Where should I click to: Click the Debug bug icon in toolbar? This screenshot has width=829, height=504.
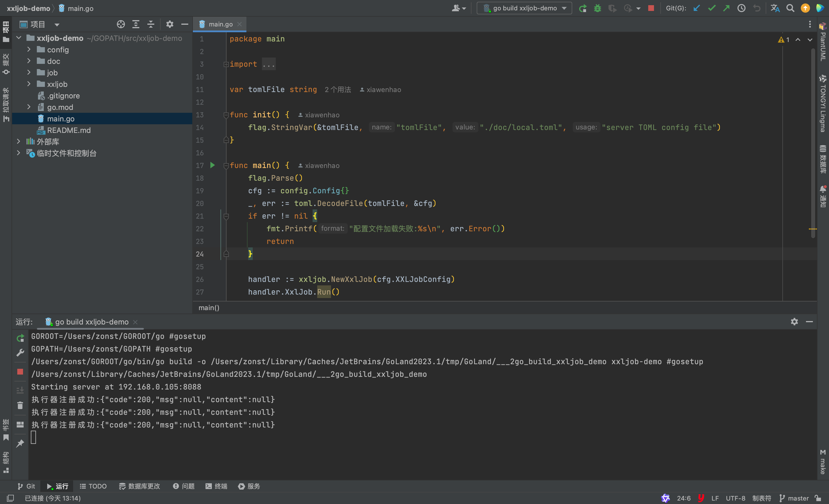click(x=598, y=8)
